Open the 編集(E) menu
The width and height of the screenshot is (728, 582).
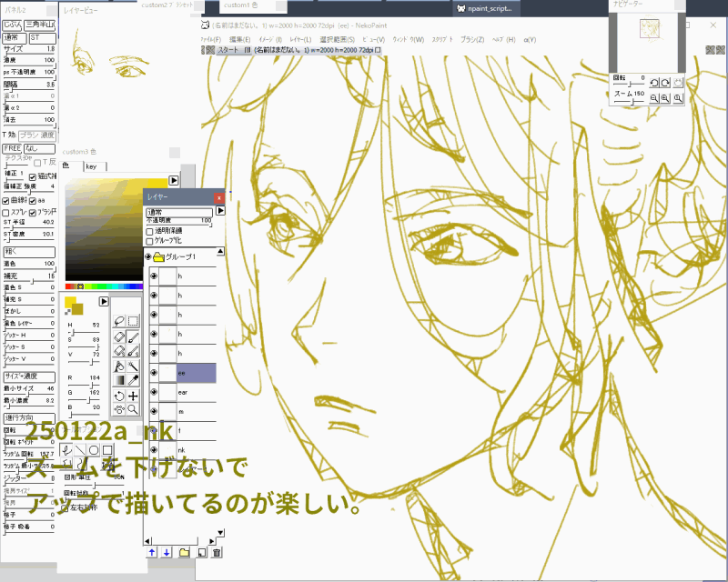240,39
